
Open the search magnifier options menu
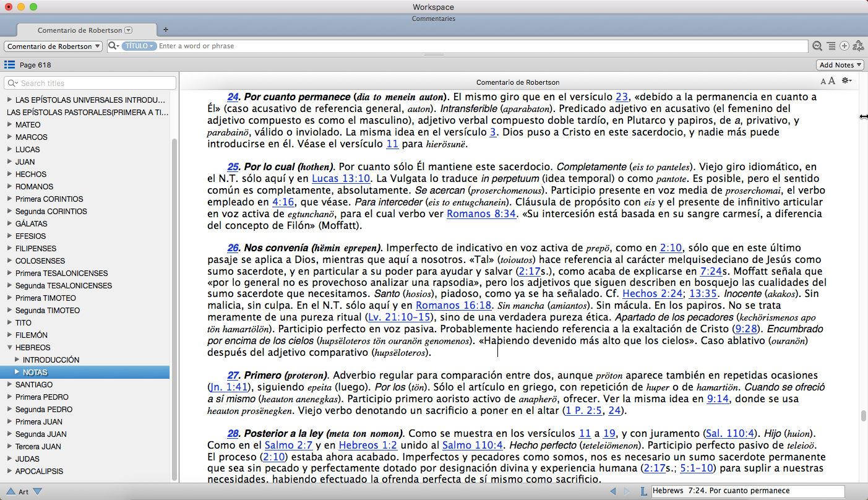113,46
